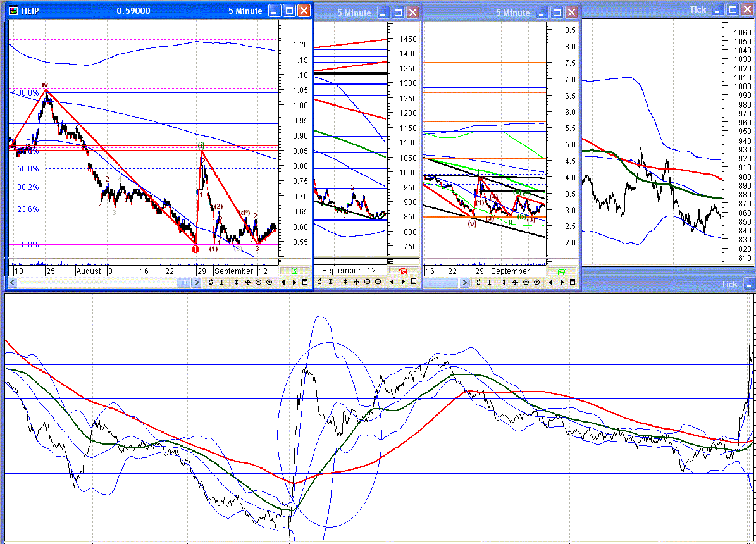The height and width of the screenshot is (544, 756).
Task: Click the red bear indicator icon
Action: (404, 271)
